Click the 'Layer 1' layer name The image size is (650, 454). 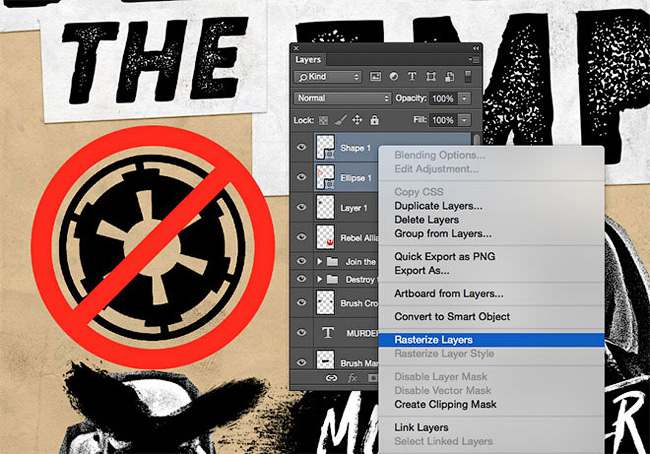pyautogui.click(x=354, y=208)
